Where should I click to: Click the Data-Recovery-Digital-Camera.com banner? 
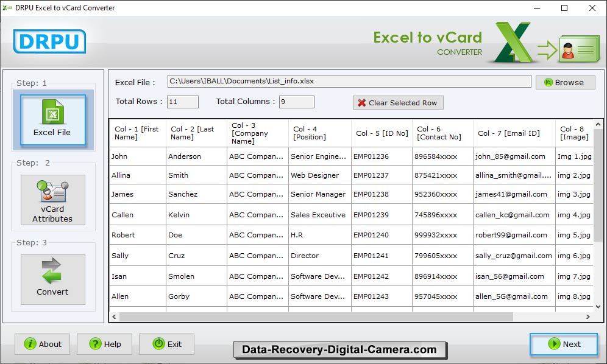339,349
